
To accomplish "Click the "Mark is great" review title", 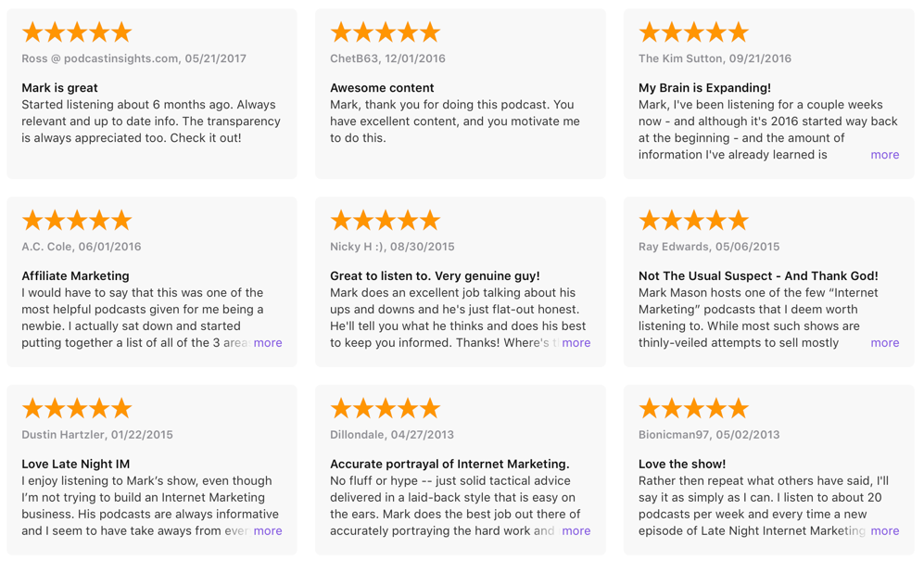I will point(59,88).
